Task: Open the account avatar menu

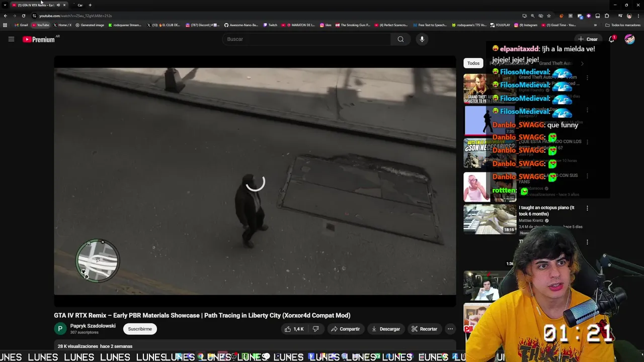Action: pos(630,39)
